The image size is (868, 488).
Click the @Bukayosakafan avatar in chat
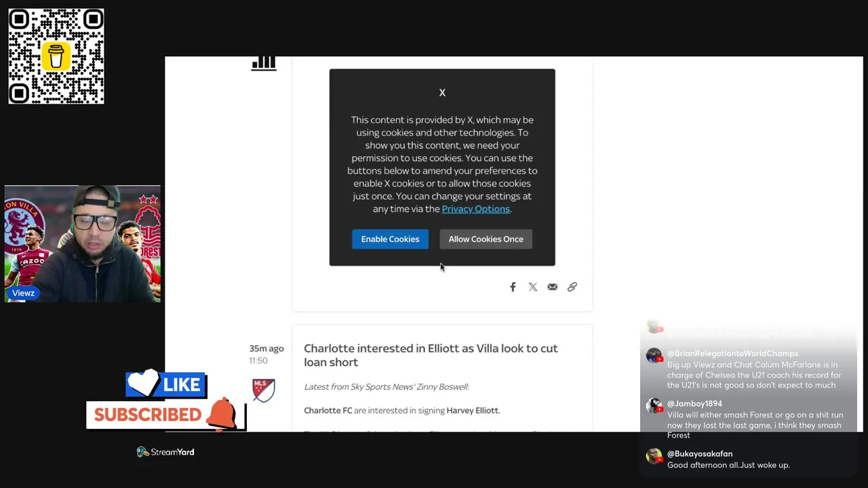click(654, 456)
